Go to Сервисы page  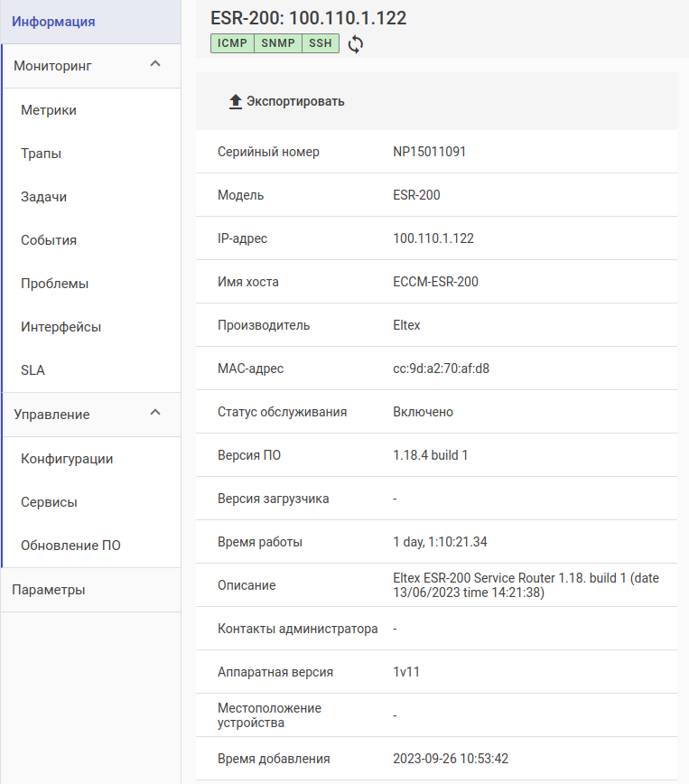pos(49,502)
